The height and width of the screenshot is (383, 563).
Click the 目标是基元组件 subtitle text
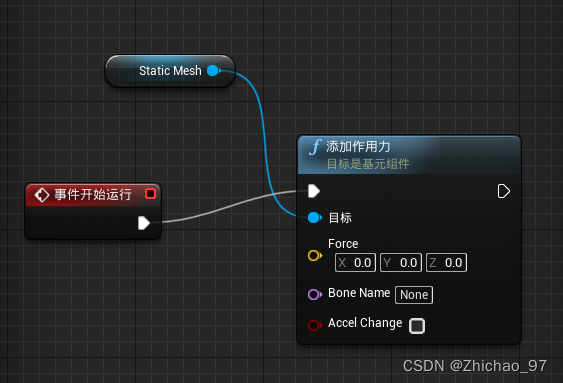(368, 164)
